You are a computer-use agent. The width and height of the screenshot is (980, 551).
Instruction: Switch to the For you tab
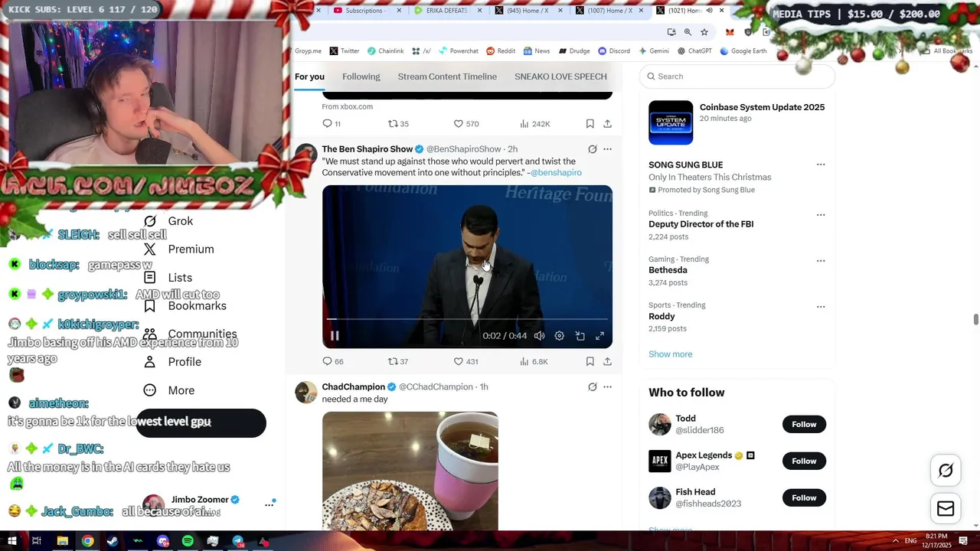coord(309,77)
